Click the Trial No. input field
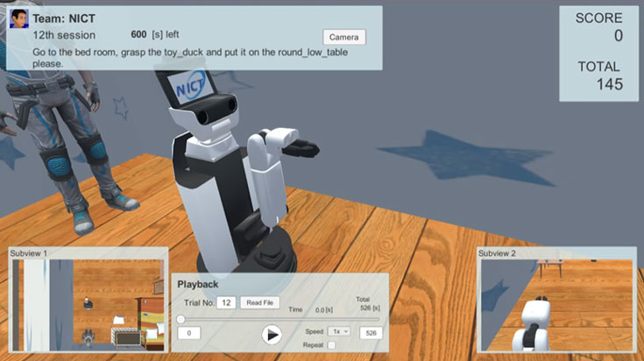Image resolution: width=644 pixels, height=361 pixels. click(x=226, y=302)
